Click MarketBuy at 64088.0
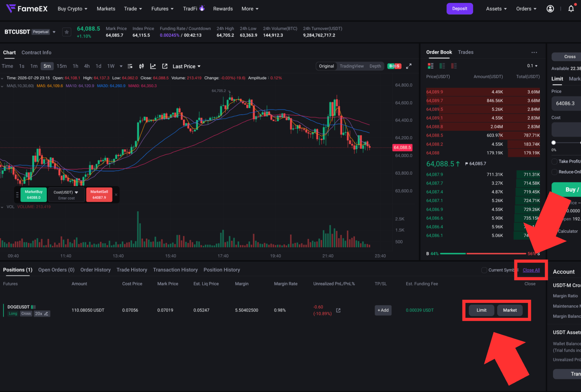 [33, 195]
